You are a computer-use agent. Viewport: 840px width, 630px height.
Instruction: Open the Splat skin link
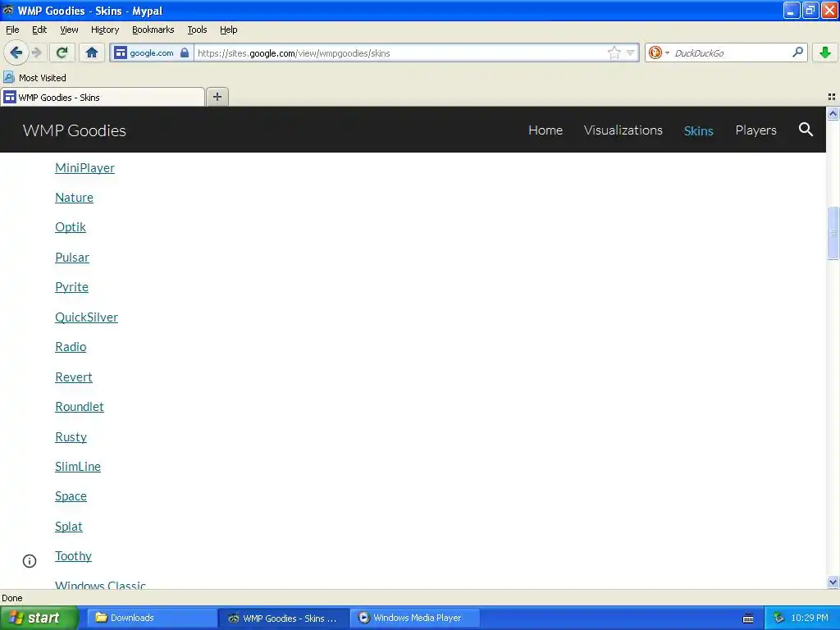(x=69, y=526)
